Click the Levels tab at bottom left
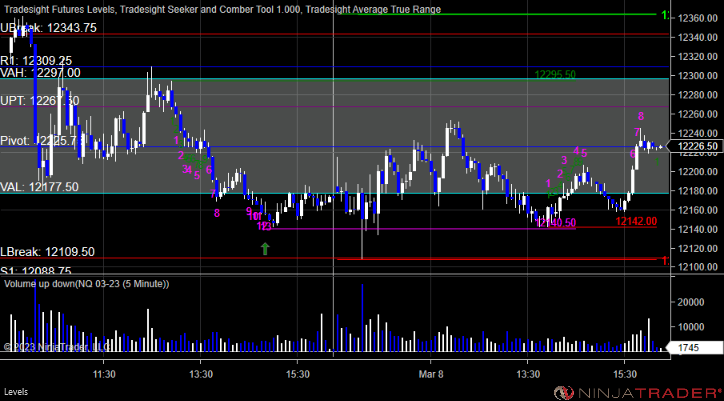 pos(16,392)
